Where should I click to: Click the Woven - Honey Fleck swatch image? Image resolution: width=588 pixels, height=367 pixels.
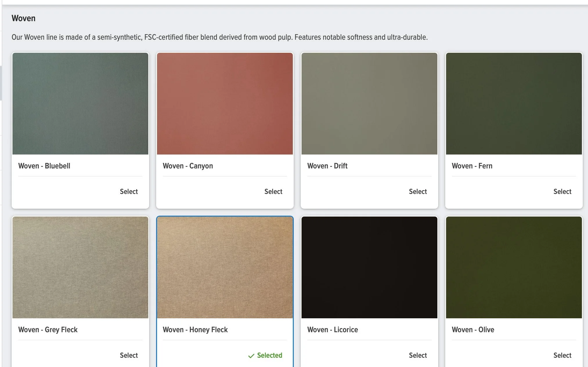tap(225, 267)
